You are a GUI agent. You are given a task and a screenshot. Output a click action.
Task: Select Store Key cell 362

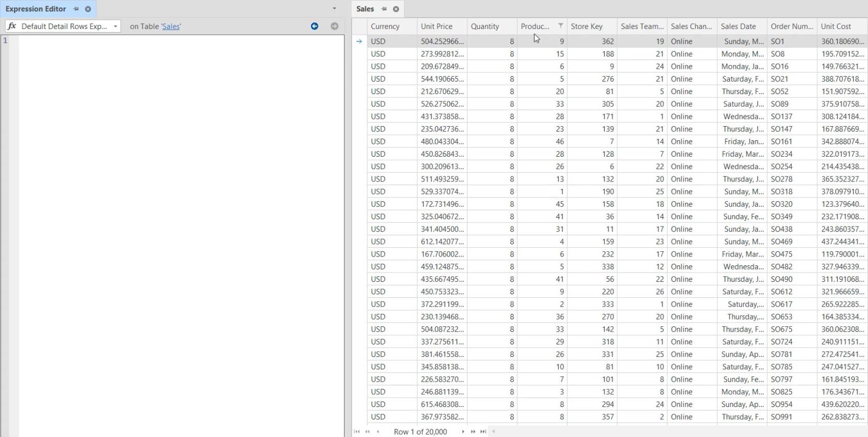592,41
